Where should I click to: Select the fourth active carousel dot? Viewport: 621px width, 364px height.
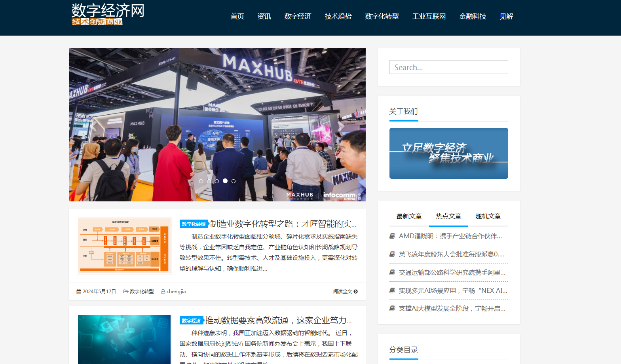pos(225,181)
